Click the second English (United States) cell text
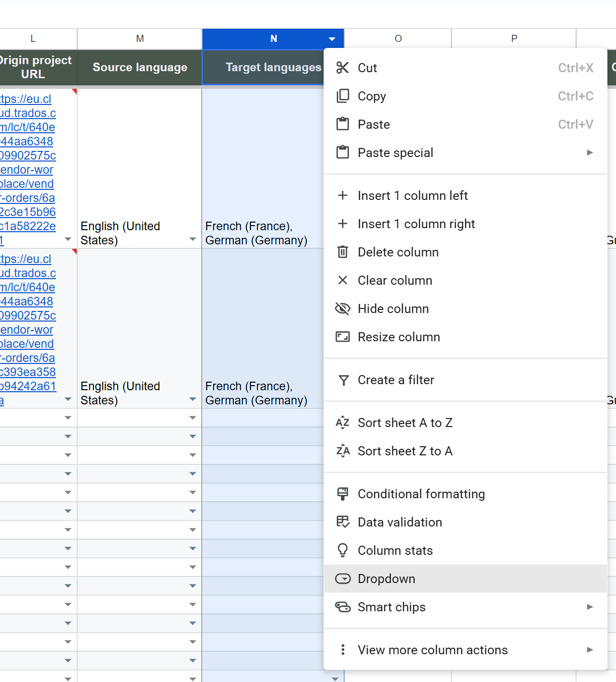Image resolution: width=616 pixels, height=682 pixels. coord(120,393)
